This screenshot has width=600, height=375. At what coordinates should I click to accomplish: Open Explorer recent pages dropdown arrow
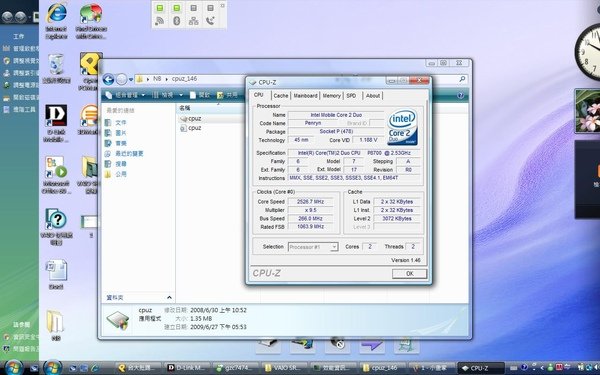131,80
